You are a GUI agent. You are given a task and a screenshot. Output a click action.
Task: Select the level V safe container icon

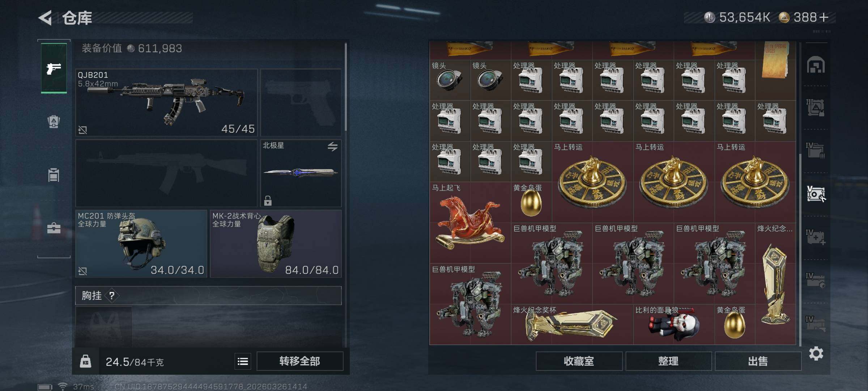[x=816, y=194]
